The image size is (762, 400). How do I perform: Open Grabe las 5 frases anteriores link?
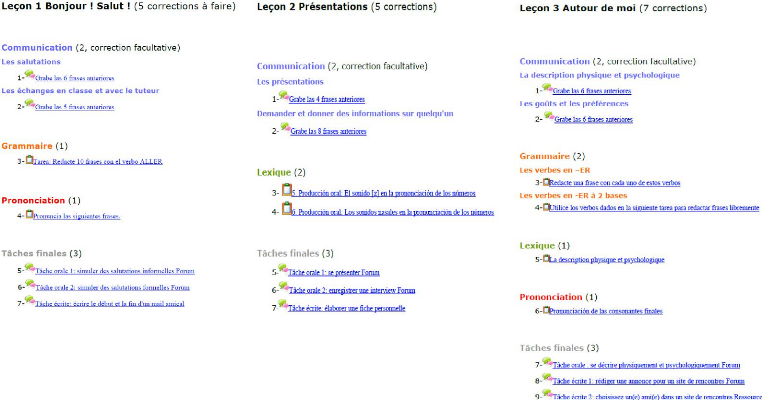click(x=75, y=107)
